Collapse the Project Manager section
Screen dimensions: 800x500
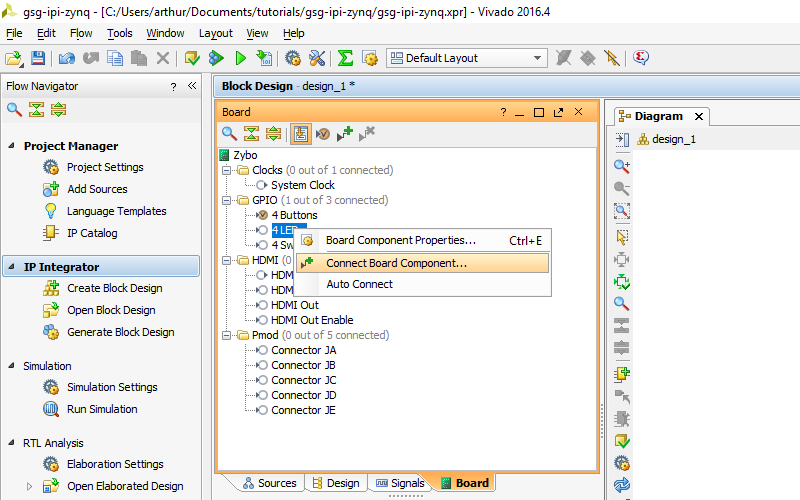click(11, 146)
